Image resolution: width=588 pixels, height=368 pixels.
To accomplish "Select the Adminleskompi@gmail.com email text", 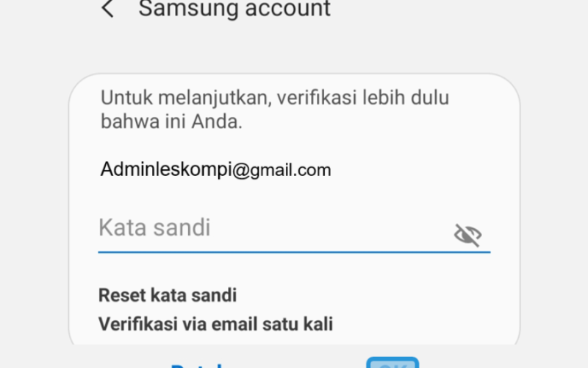I will pos(215,169).
